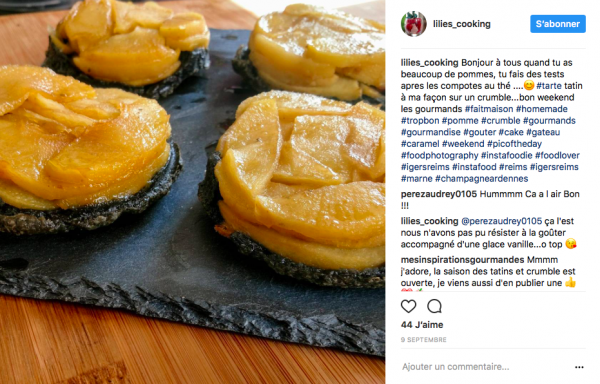Open the lilies_cooking profile picture

414,24
